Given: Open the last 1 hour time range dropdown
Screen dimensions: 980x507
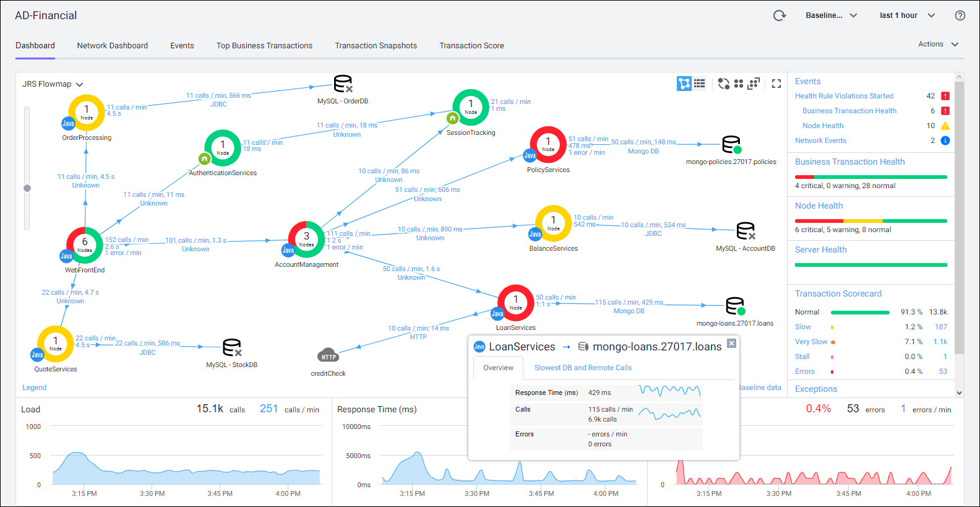Looking at the screenshot, I should coord(907,15).
